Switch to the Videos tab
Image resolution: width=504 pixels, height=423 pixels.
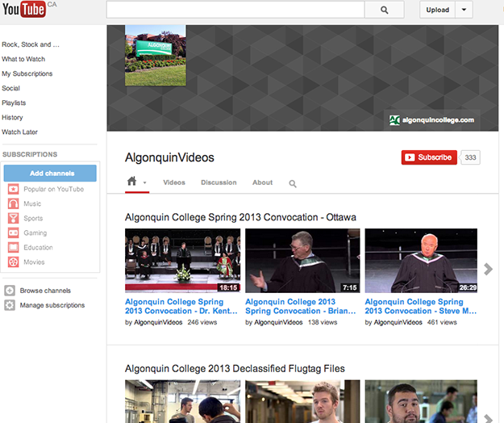[174, 182]
